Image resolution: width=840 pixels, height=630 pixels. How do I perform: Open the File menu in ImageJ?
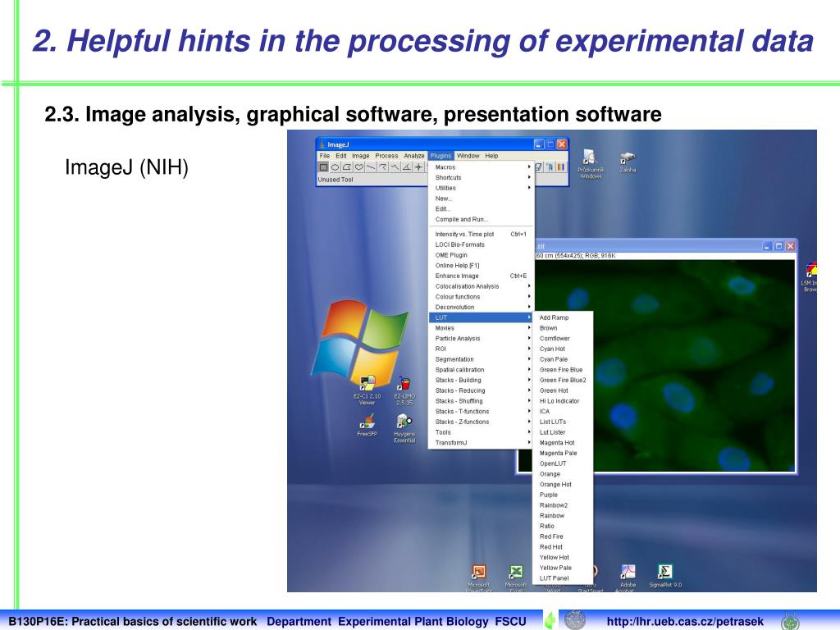click(x=325, y=156)
